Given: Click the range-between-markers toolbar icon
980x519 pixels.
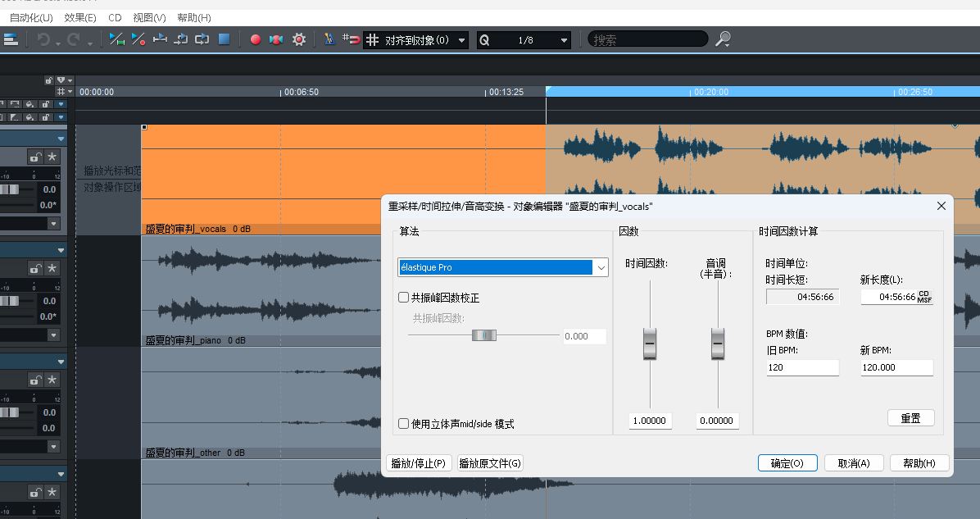Looking at the screenshot, I should pos(160,39).
